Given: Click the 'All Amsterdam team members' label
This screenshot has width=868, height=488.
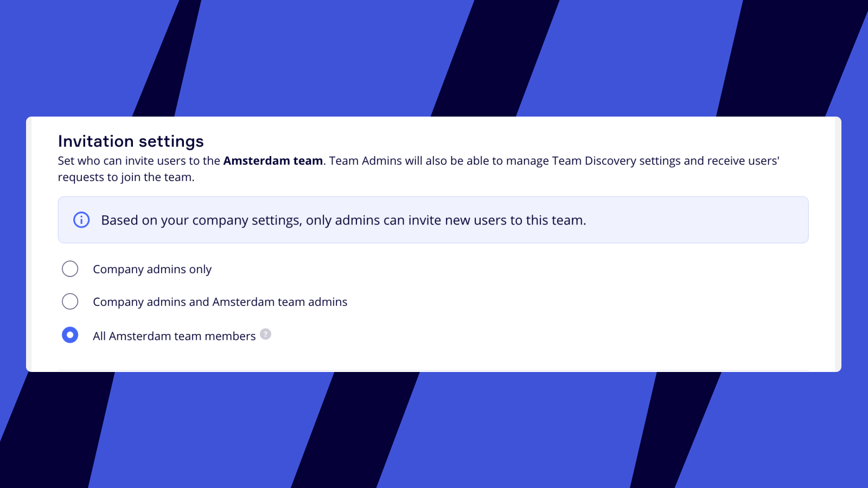Looking at the screenshot, I should (x=174, y=336).
